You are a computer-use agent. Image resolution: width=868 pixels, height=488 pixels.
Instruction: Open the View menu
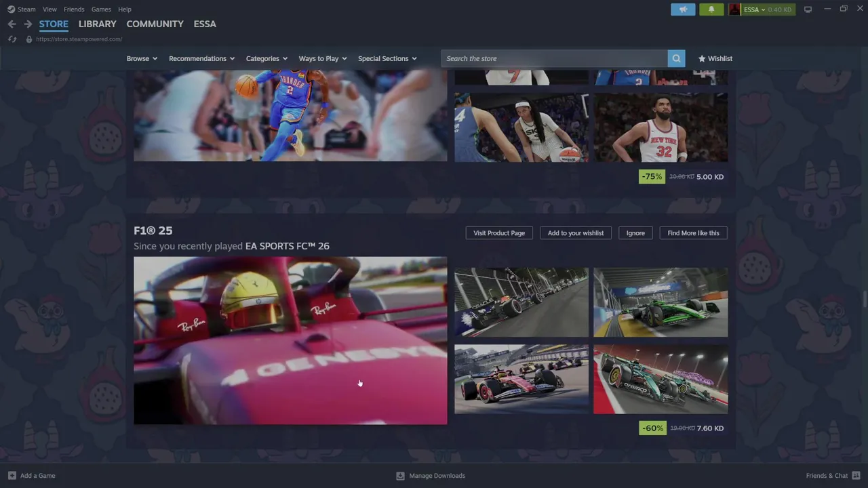pyautogui.click(x=50, y=9)
